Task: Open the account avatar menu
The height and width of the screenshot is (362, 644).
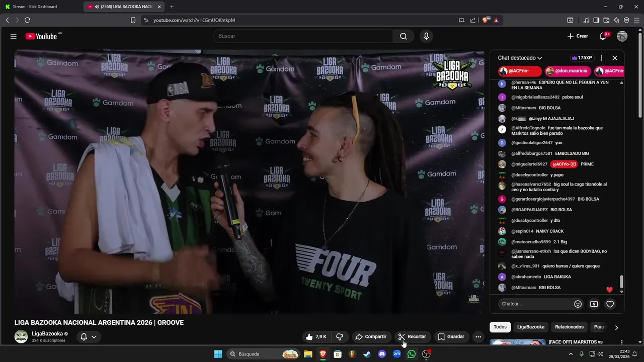Action: coord(622,36)
